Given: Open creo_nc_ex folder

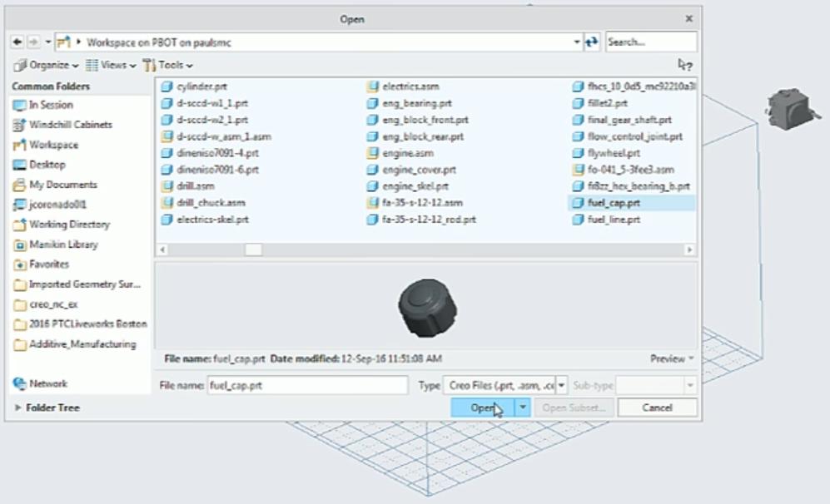Looking at the screenshot, I should pyautogui.click(x=46, y=304).
